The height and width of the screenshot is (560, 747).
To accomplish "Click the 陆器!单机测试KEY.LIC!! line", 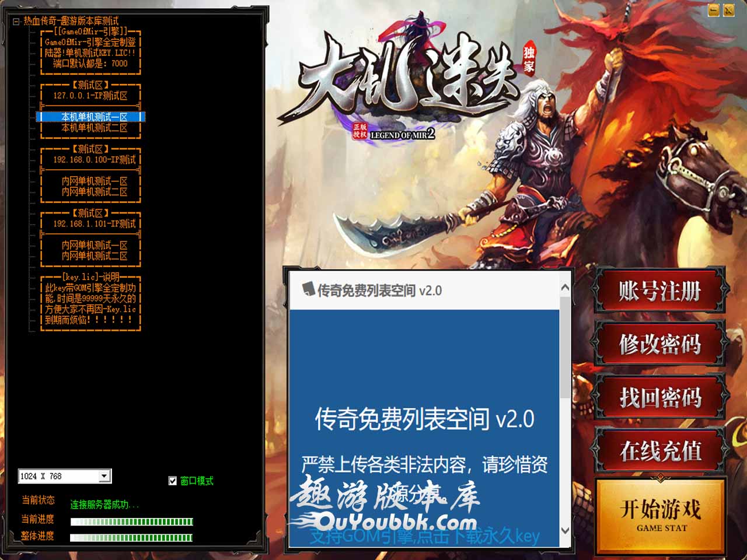I will coord(90,53).
